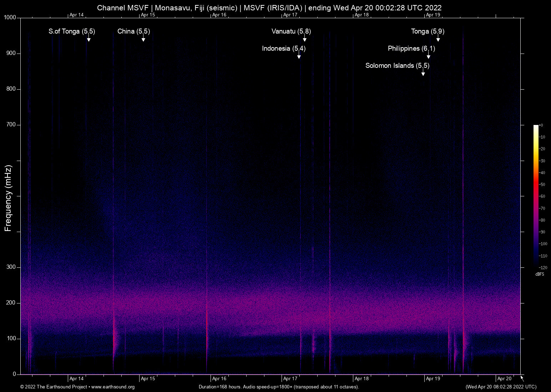The image size is (551, 392).
Task: Select the Channel MSVF chart title text
Action: point(269,8)
